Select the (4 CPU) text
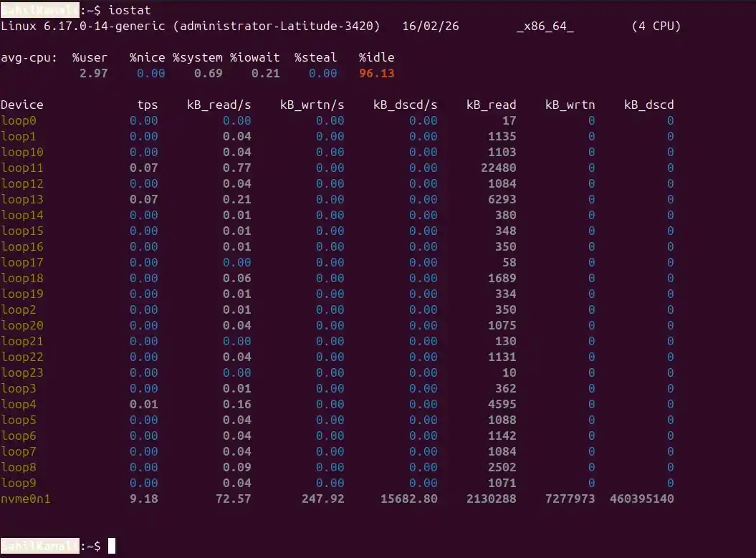 coord(656,26)
